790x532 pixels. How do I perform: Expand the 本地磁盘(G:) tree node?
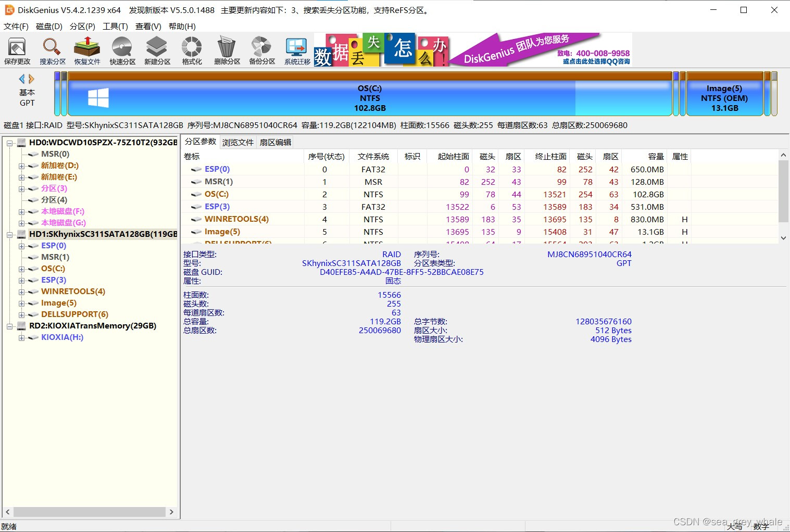pyautogui.click(x=21, y=223)
